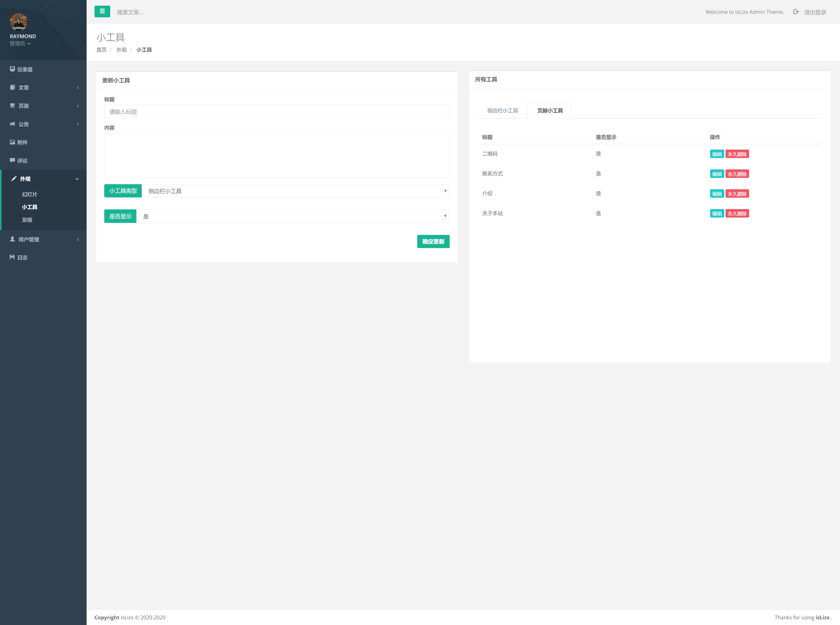Open the widget type dropdown

pyautogui.click(x=295, y=191)
